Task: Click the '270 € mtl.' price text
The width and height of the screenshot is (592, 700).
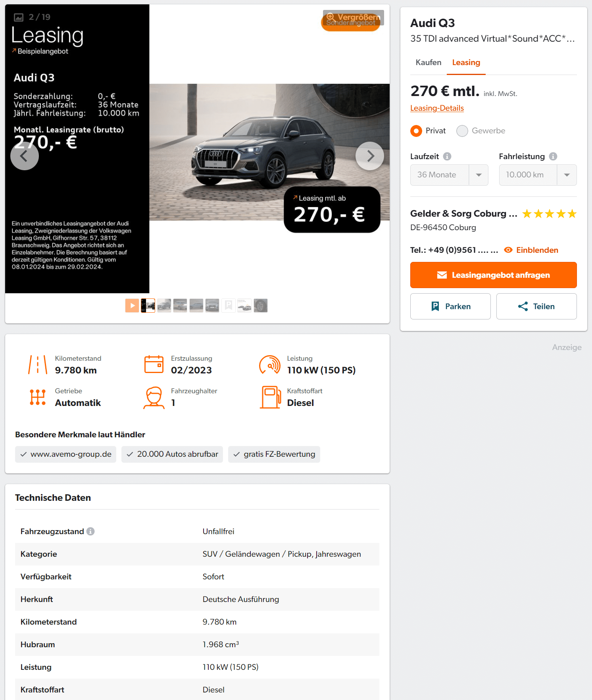Action: [x=445, y=91]
